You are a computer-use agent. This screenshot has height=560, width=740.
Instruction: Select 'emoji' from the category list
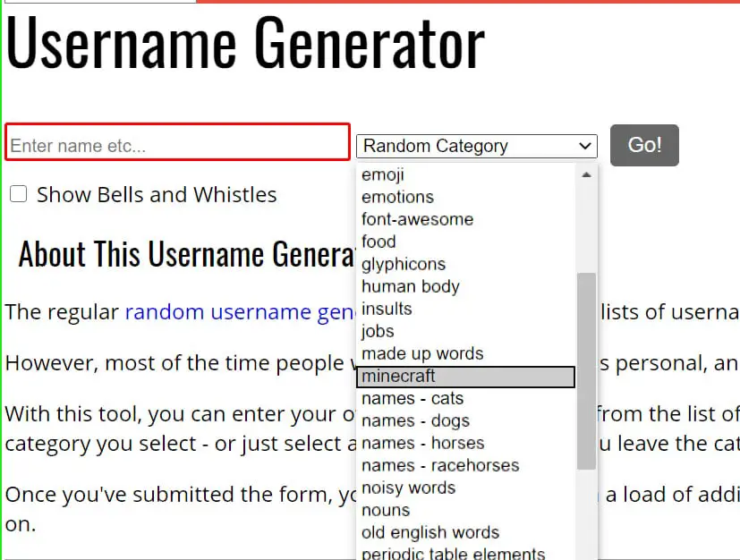pyautogui.click(x=466, y=174)
